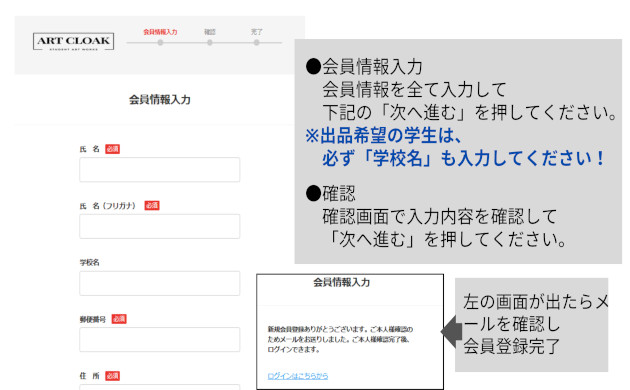The image size is (630, 390).
Task: Click the 必須 badge next to 住所
Action: tap(112, 376)
